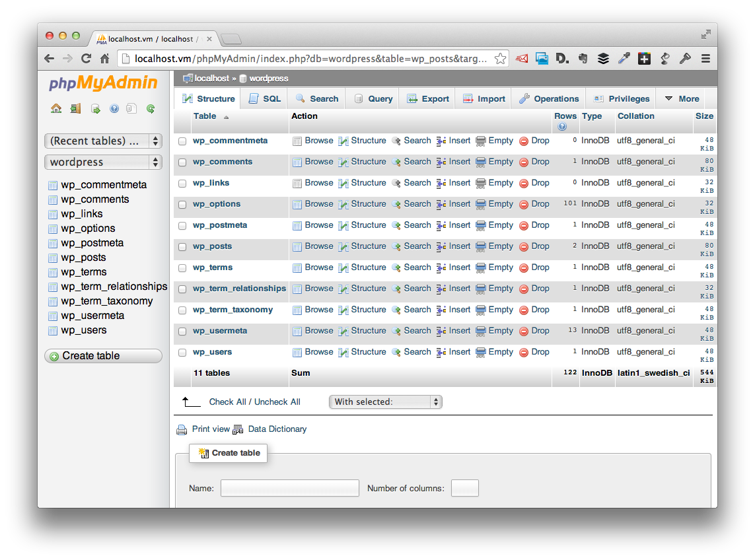The width and height of the screenshot is (755, 560).
Task: Check the wp_commentmeta row checkbox
Action: (182, 141)
